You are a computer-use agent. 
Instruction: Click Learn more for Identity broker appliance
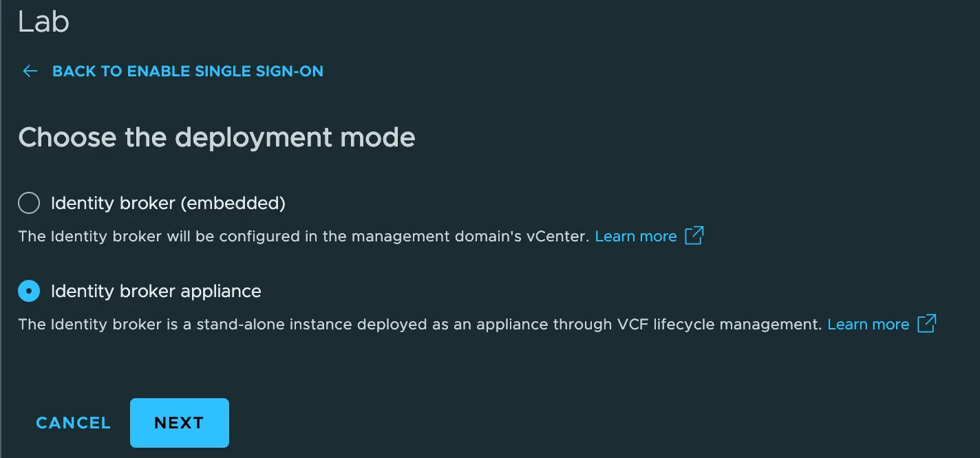[x=868, y=324]
